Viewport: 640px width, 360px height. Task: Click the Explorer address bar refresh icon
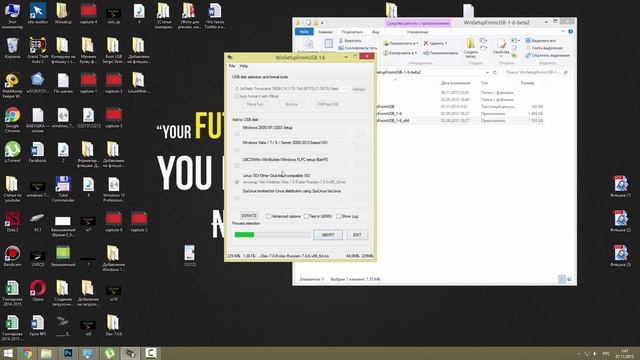[495, 72]
